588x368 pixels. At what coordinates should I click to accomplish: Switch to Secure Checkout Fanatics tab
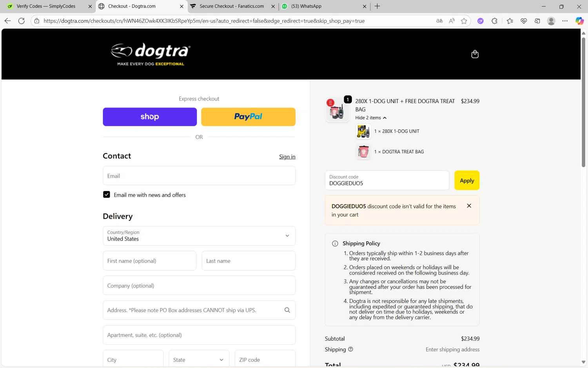[231, 6]
